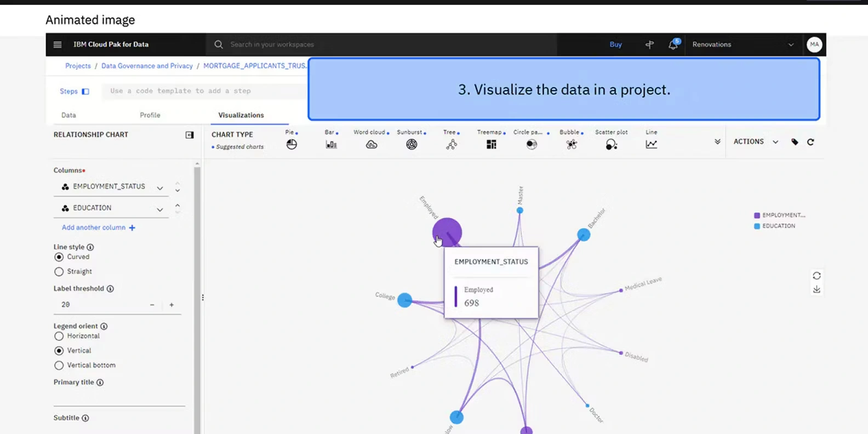Switch to the Treemap chart icon
This screenshot has width=868, height=434.
(x=491, y=144)
